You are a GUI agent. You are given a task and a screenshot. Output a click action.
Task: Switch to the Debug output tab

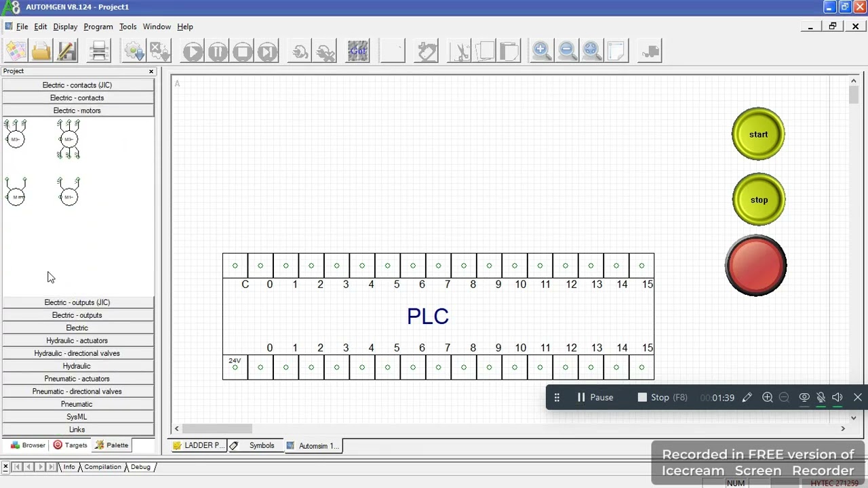point(140,467)
